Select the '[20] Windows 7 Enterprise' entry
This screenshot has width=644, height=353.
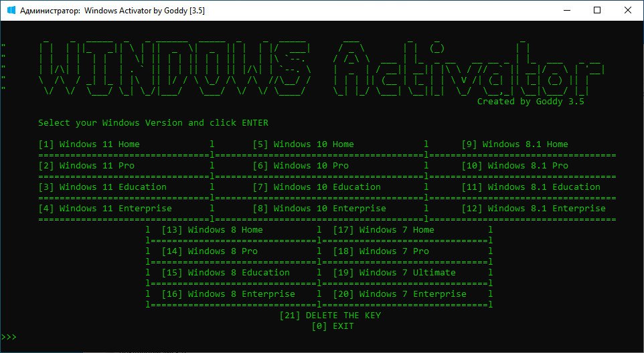coord(399,294)
